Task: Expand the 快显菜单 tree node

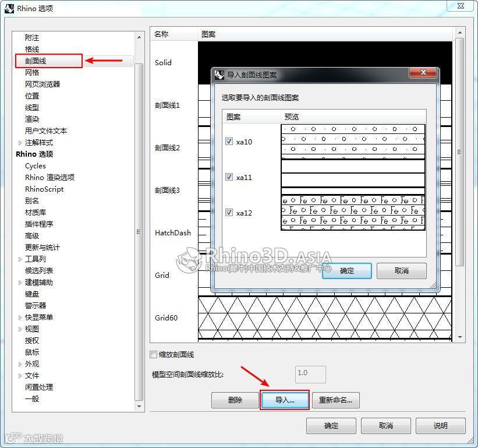Action: tap(20, 318)
